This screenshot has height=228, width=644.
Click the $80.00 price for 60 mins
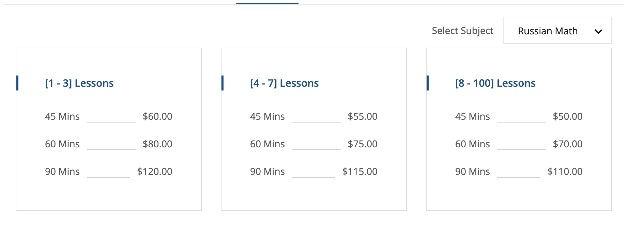point(157,144)
